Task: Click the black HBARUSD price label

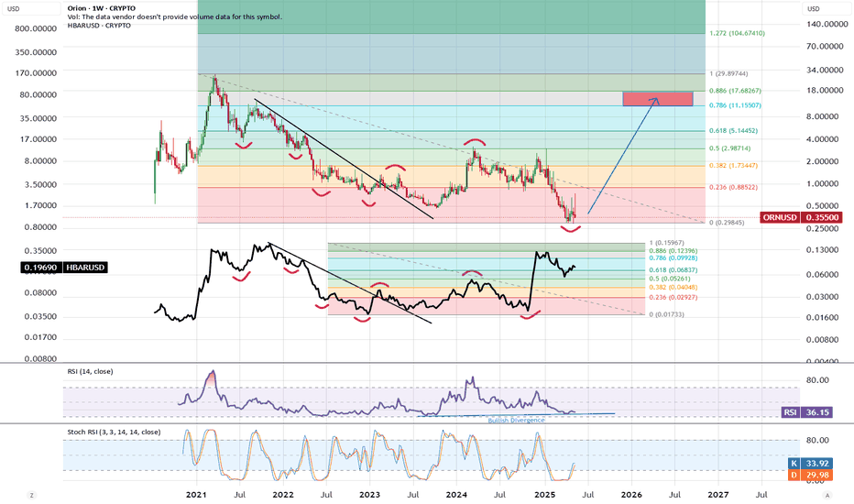Action: pos(64,268)
